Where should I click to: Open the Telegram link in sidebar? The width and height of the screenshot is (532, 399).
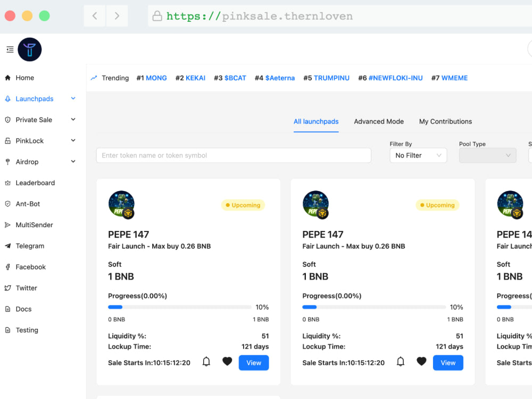(x=29, y=246)
